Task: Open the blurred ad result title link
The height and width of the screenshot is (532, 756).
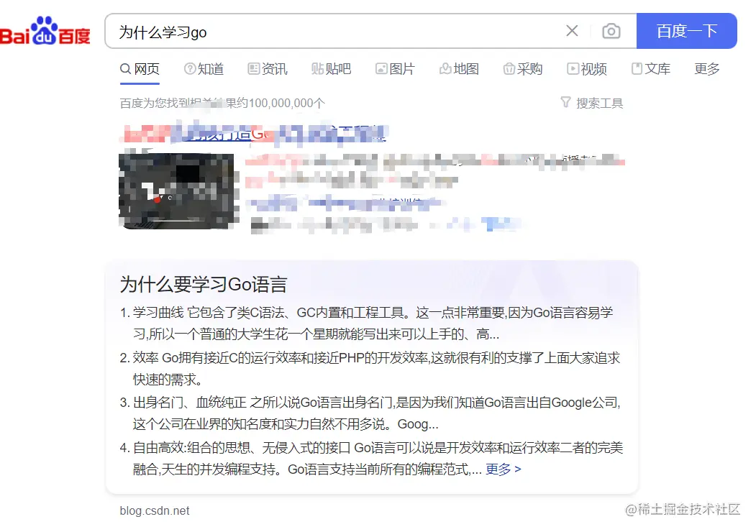Action: click(x=254, y=132)
